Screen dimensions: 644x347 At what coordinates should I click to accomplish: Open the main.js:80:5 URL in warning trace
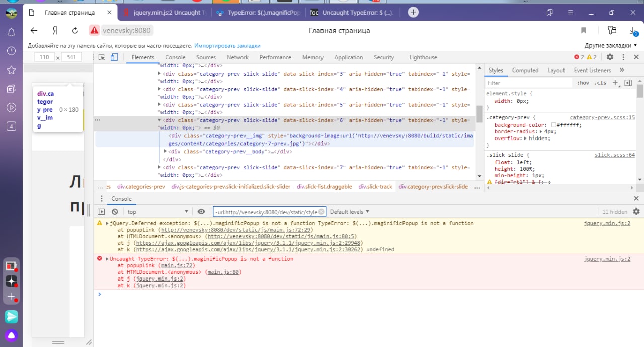pyautogui.click(x=282, y=236)
